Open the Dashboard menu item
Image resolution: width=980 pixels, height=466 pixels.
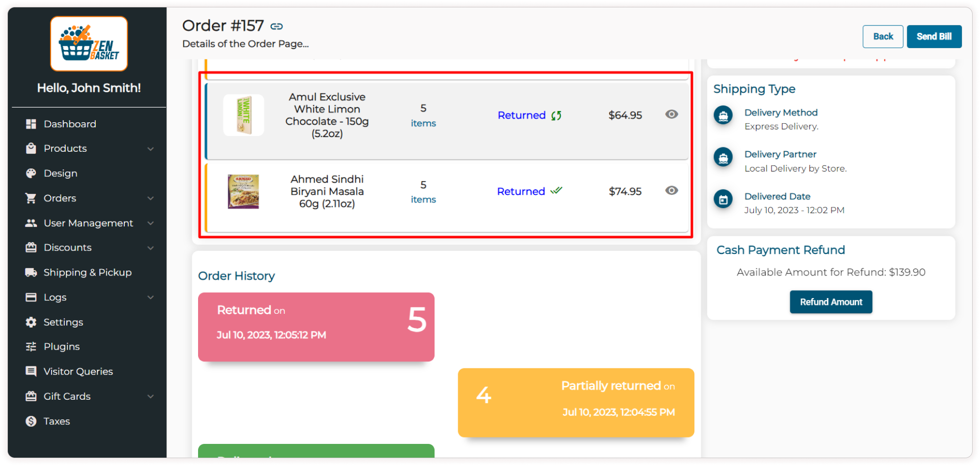pyautogui.click(x=69, y=124)
